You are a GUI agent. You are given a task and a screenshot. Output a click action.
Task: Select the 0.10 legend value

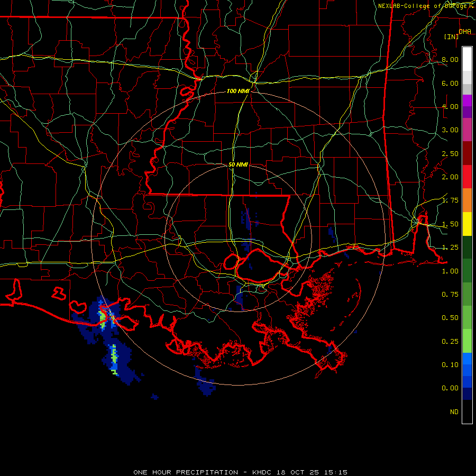(x=450, y=365)
